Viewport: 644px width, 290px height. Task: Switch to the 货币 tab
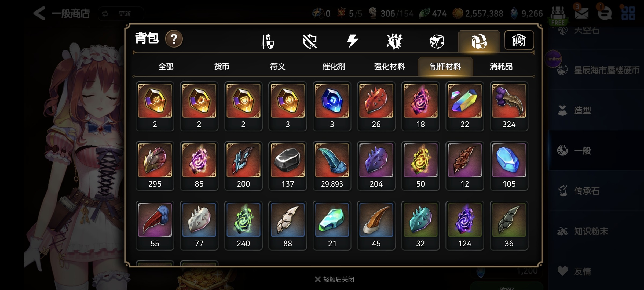[x=222, y=66]
